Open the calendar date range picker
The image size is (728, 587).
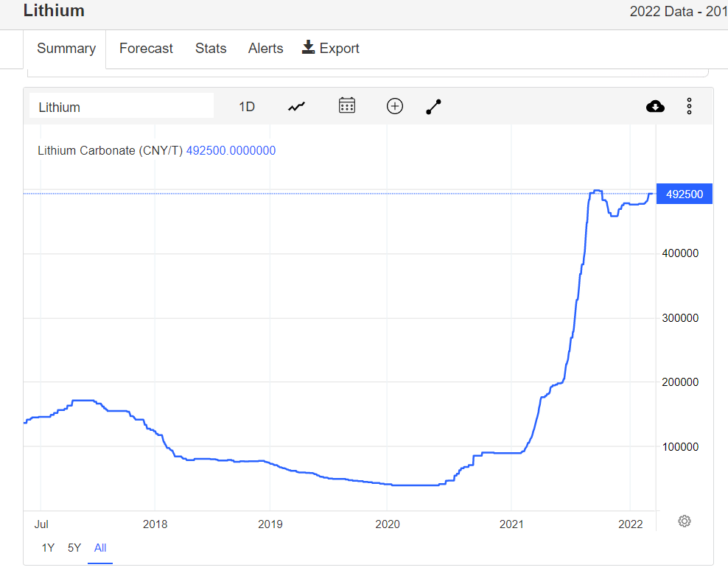click(347, 106)
